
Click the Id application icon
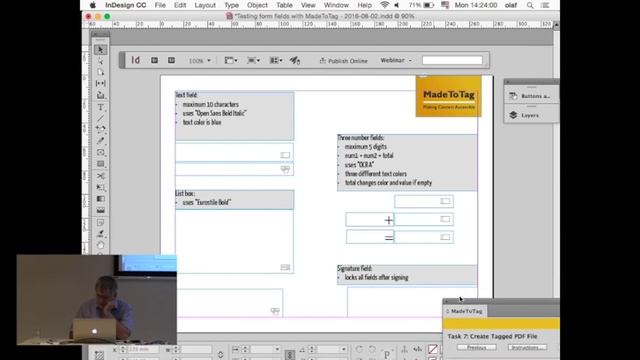point(136,60)
